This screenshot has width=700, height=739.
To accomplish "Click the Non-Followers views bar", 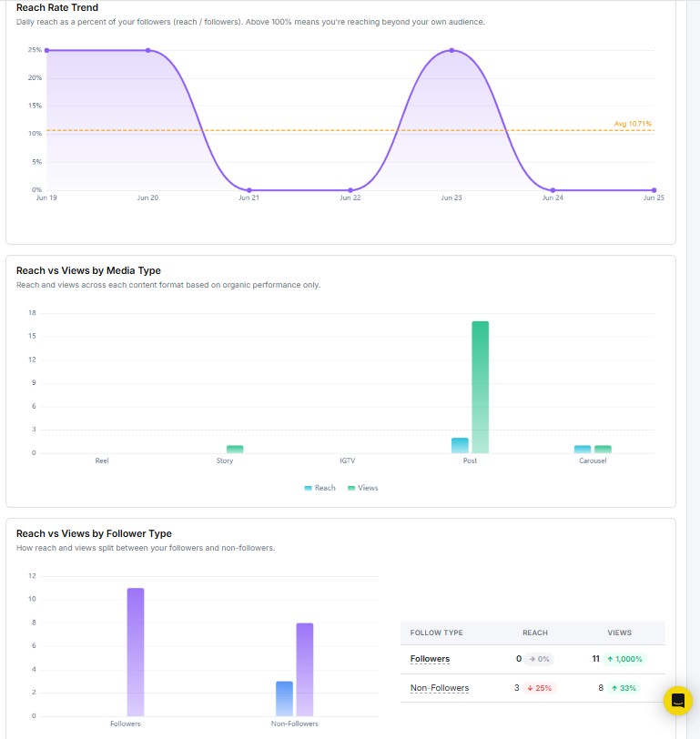I will pyautogui.click(x=305, y=669).
